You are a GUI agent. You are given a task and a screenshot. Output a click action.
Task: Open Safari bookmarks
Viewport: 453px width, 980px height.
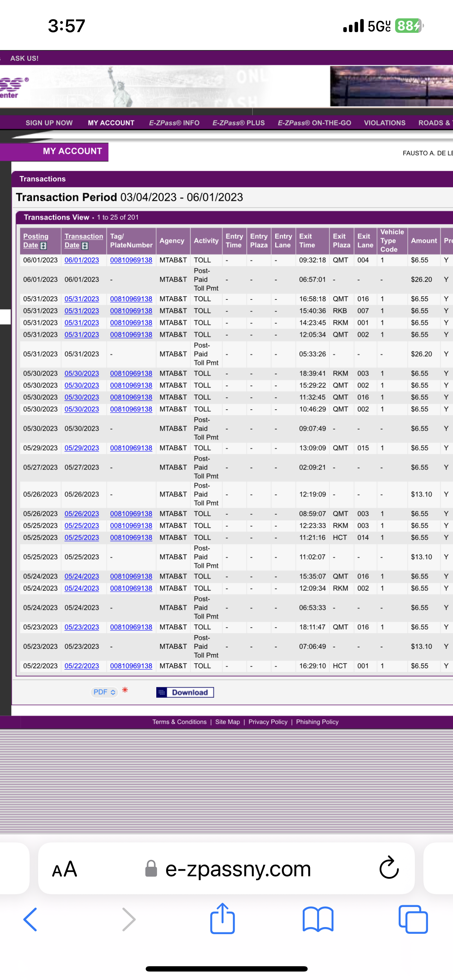point(318,919)
